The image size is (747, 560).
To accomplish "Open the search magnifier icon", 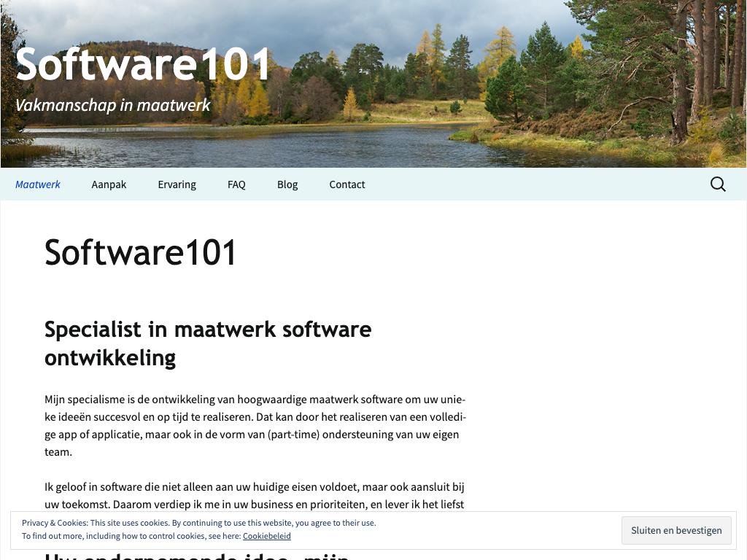I will tap(718, 184).
